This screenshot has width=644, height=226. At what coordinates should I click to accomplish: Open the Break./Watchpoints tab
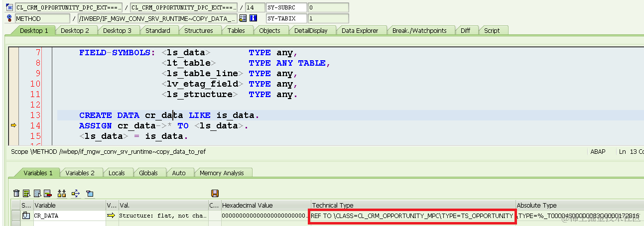(x=419, y=30)
